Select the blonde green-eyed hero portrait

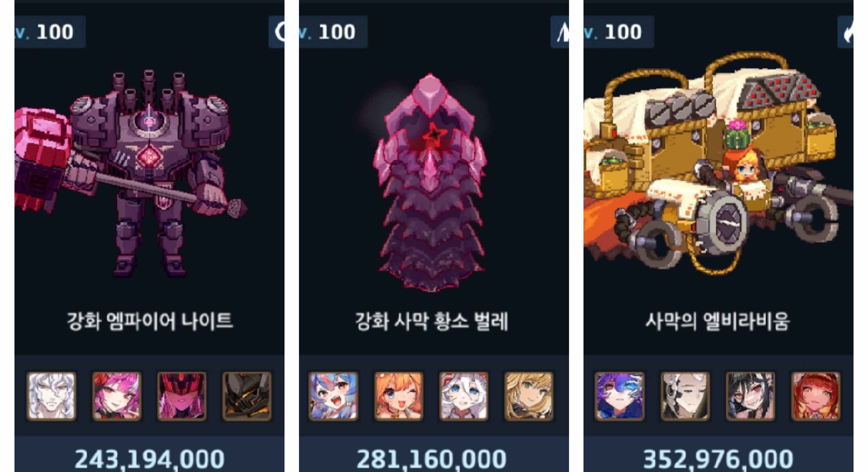529,396
